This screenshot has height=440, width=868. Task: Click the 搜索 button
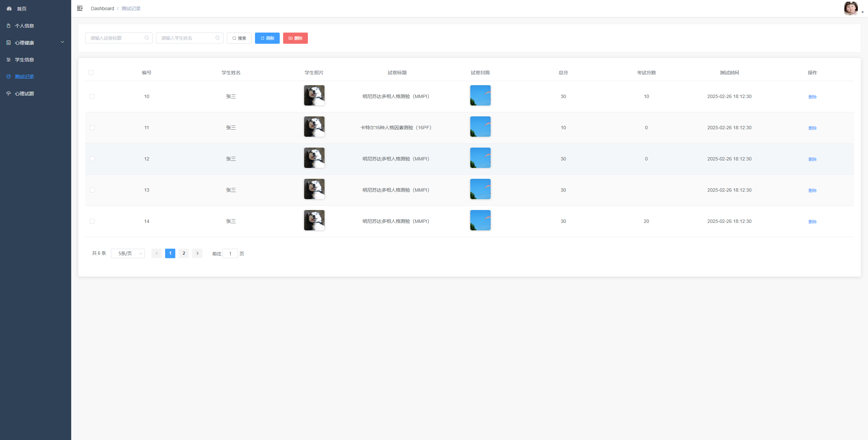[x=239, y=38]
